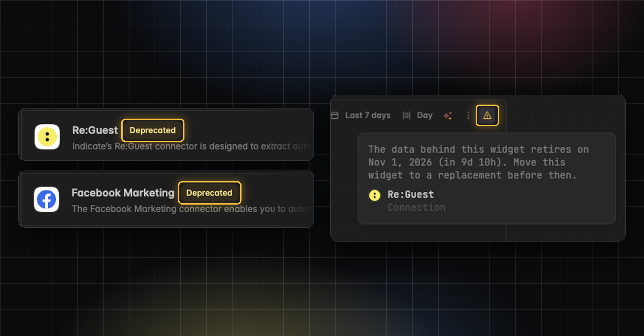Click the Re:Guest yellow connector logo

click(x=47, y=137)
